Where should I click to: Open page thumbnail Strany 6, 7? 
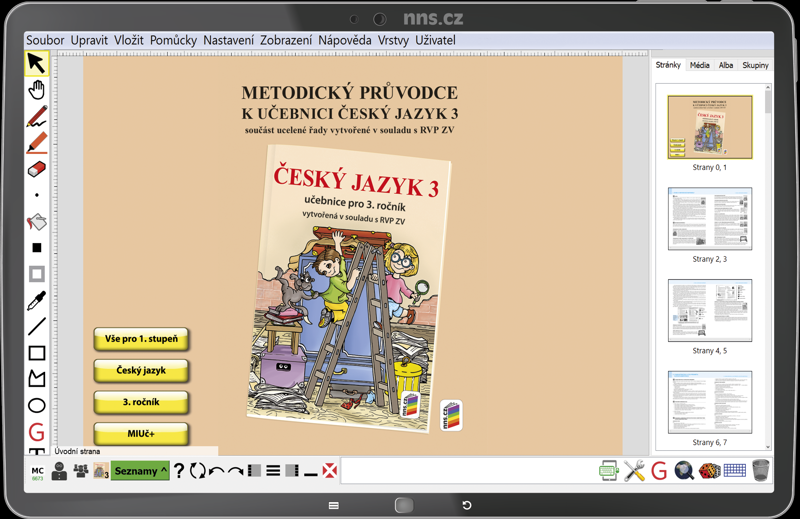point(710,402)
